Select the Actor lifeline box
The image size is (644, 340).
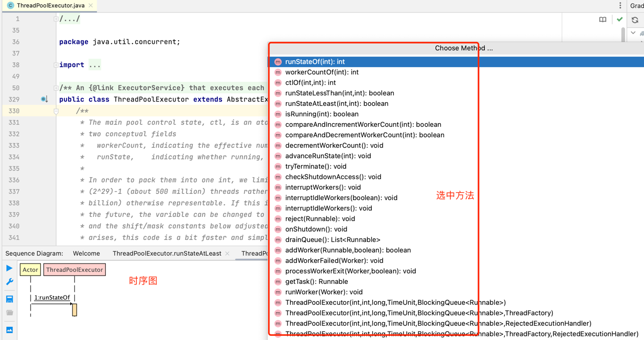pyautogui.click(x=30, y=270)
